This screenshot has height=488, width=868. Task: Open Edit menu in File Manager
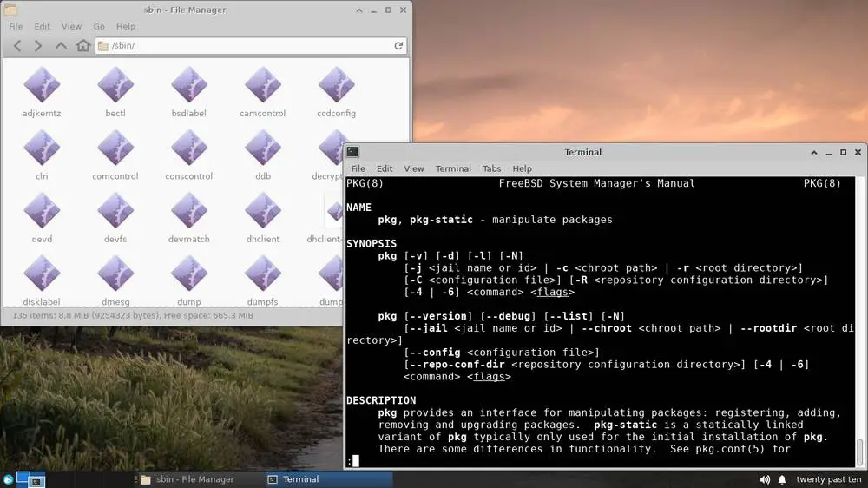tap(42, 26)
